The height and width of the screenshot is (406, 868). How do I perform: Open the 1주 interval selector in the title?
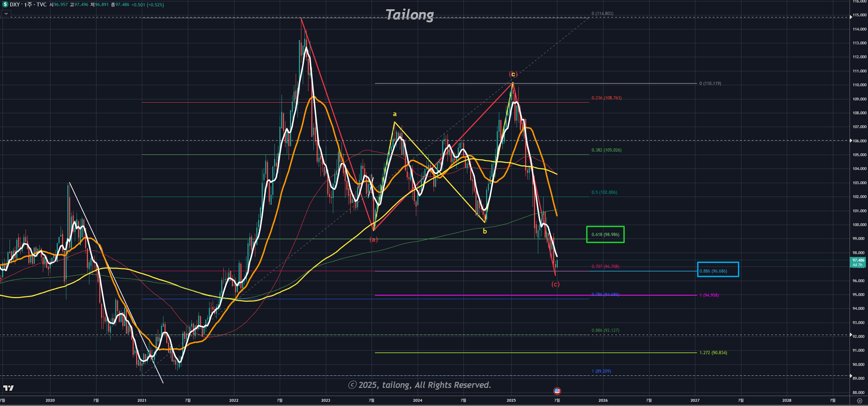point(28,5)
